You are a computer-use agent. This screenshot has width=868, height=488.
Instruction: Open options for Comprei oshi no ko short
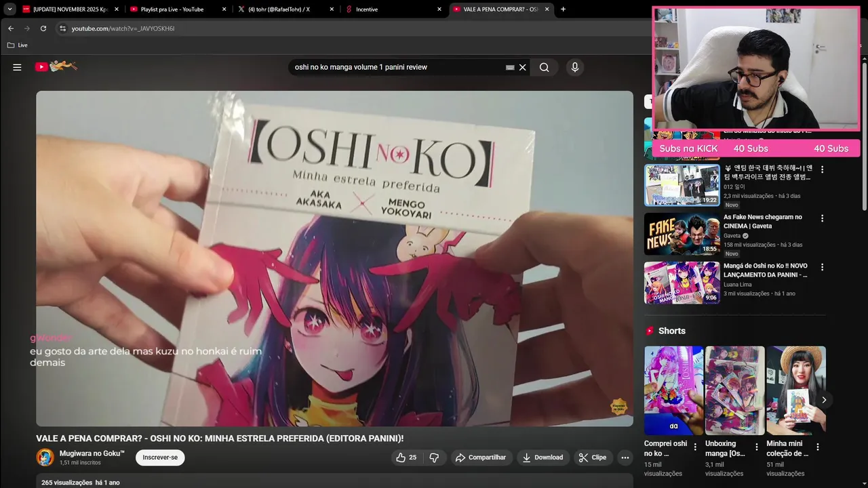point(694,447)
